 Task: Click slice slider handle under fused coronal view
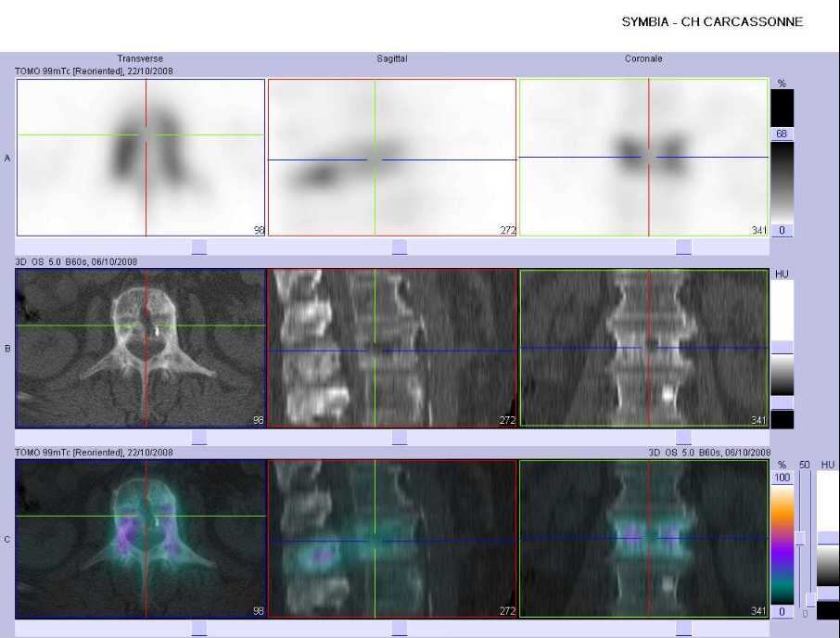point(683,629)
